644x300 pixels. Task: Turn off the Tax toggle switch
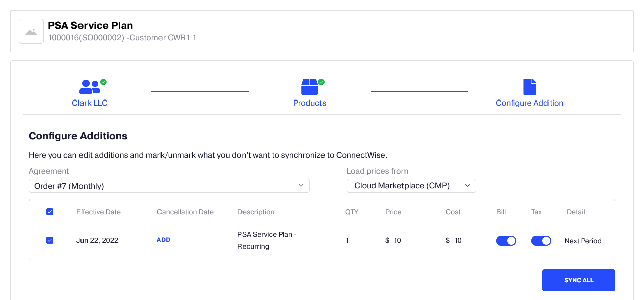tap(541, 241)
